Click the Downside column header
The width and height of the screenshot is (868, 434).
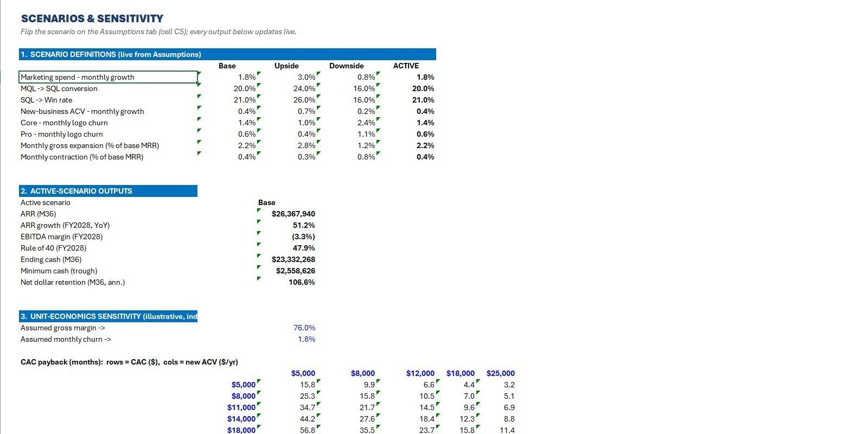[x=346, y=66]
